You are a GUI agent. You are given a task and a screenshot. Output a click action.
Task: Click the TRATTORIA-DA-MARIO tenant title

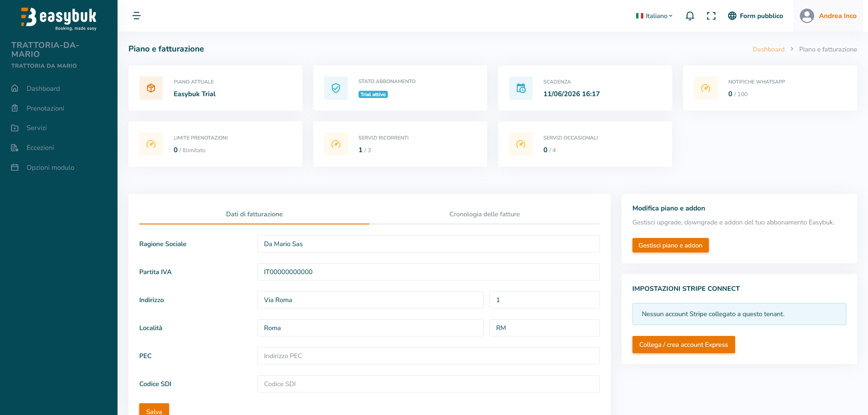(x=45, y=50)
